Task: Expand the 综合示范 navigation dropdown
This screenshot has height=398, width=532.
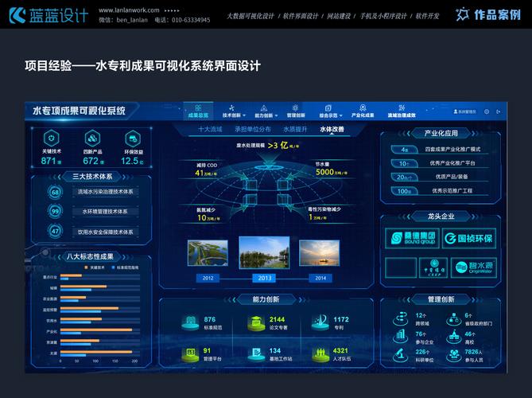Action: 328,115
